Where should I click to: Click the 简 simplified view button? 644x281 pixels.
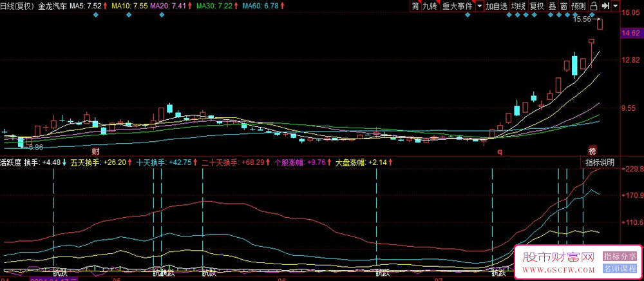(x=415, y=6)
